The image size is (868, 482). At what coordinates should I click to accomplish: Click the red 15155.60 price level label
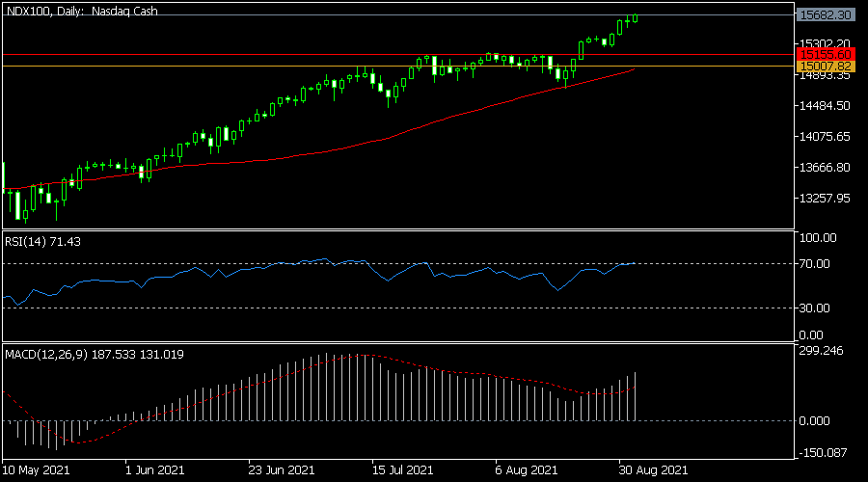[826, 54]
